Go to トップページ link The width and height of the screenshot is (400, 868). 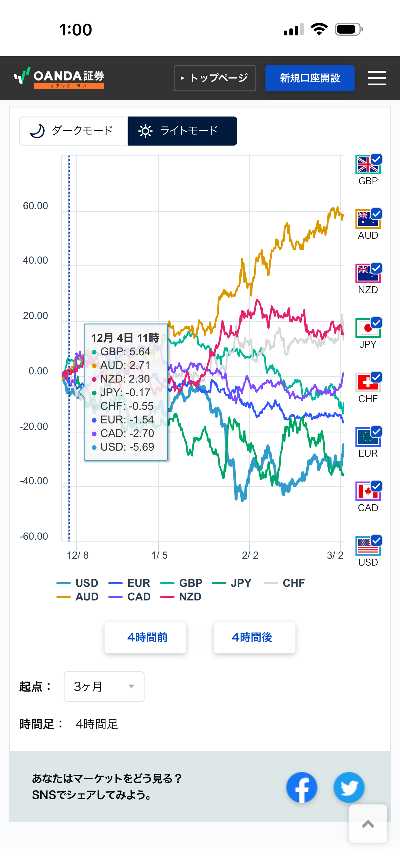215,78
